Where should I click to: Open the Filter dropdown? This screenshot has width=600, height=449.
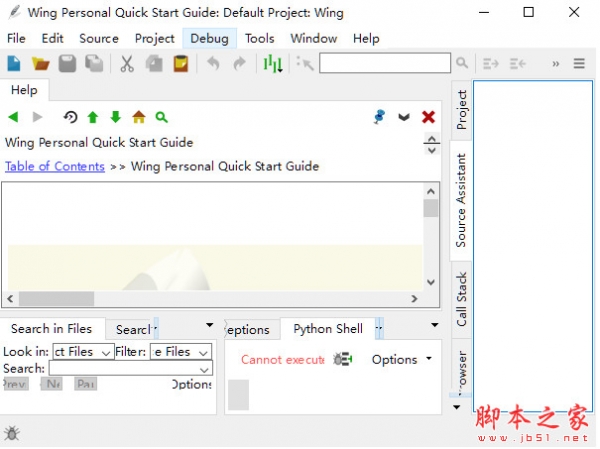click(181, 351)
